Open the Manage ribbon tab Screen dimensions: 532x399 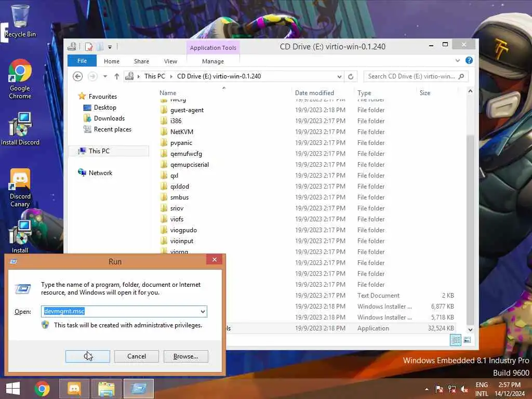click(213, 61)
